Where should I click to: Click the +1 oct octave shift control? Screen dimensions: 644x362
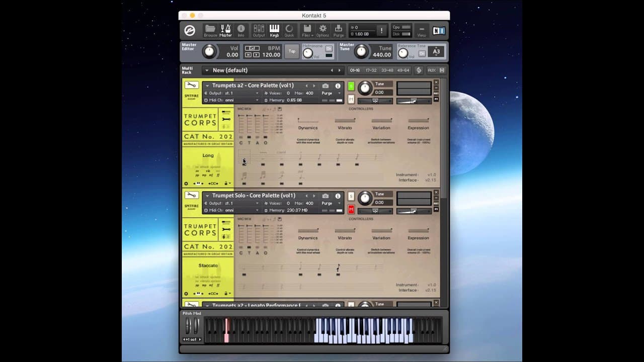coord(191,339)
